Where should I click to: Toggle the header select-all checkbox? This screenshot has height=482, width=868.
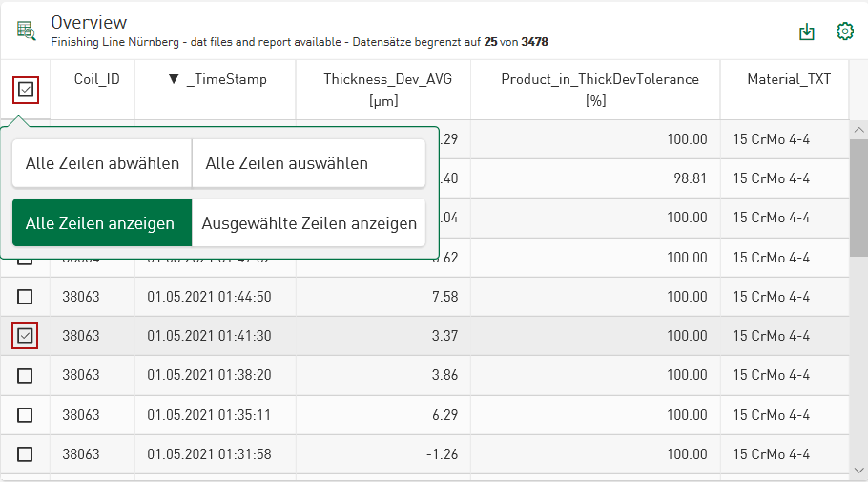[x=26, y=90]
